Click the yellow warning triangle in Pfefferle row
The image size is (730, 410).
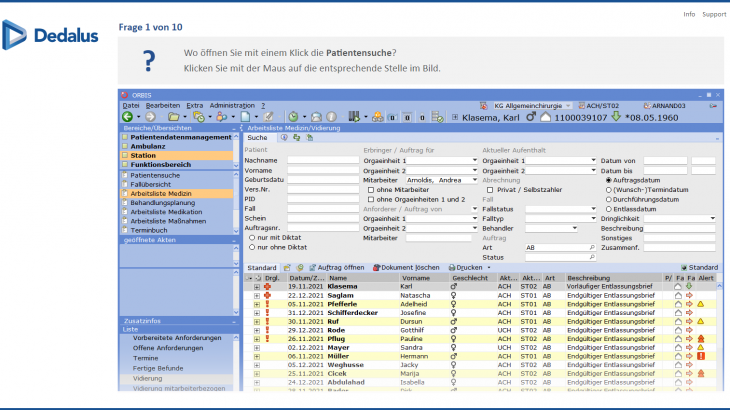pyautogui.click(x=701, y=304)
